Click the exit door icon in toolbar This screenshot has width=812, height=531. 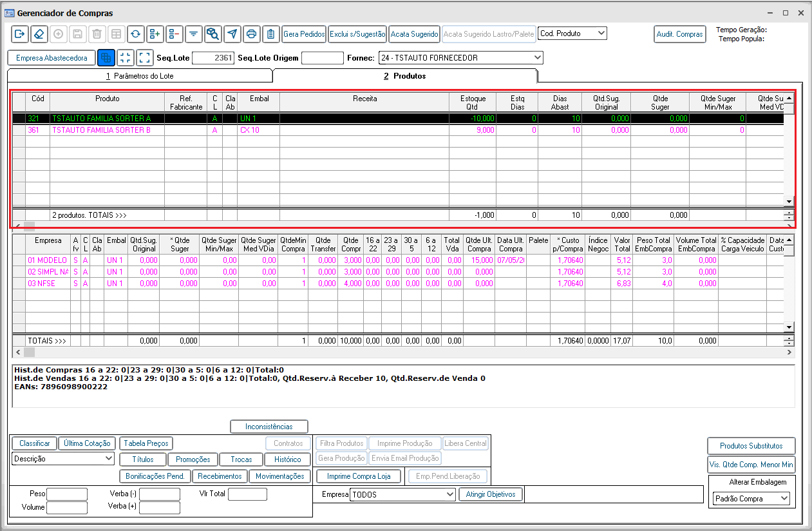[19, 34]
